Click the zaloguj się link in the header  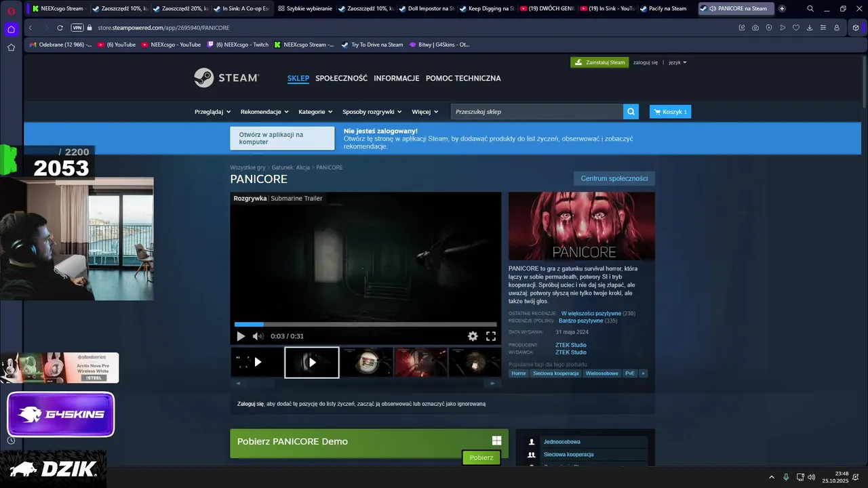coord(646,62)
